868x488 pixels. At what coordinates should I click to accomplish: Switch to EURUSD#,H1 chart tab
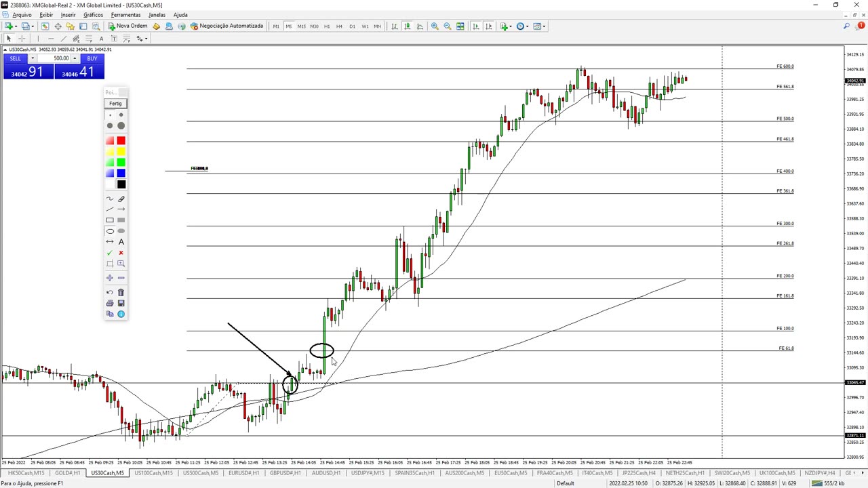244,473
